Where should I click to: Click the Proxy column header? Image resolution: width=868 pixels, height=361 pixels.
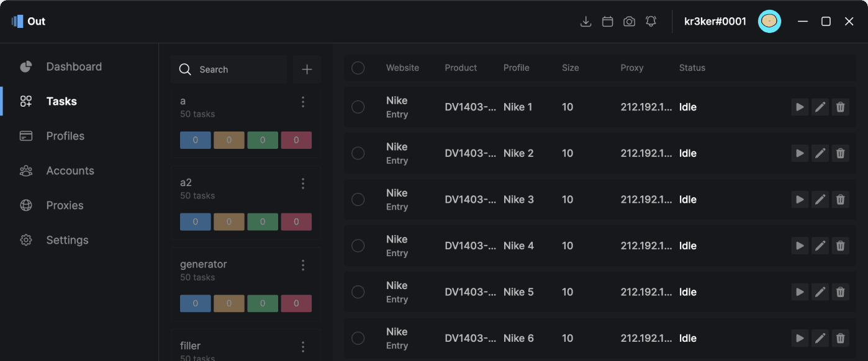point(632,68)
